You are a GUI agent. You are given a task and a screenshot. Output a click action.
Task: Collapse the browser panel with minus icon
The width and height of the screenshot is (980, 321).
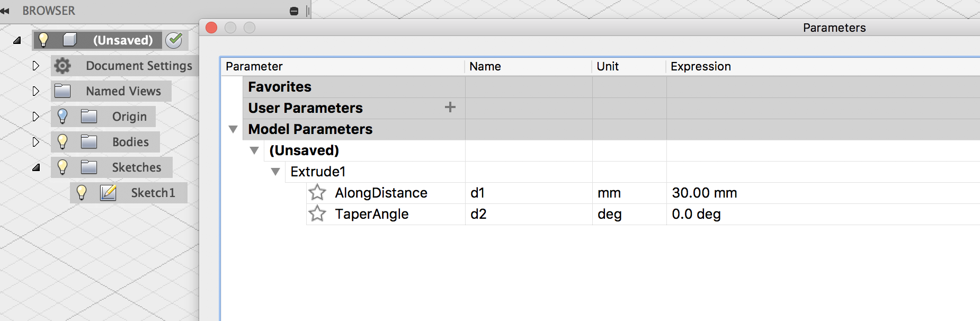tap(294, 11)
